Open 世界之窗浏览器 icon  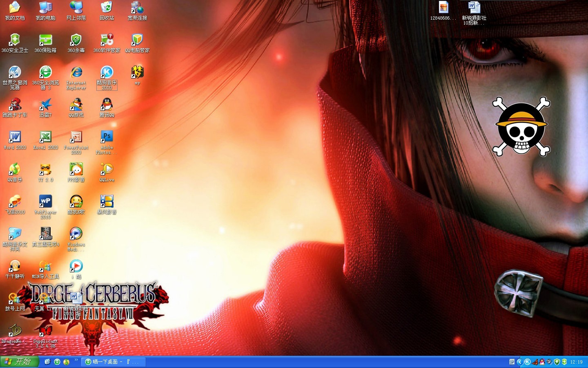15,78
